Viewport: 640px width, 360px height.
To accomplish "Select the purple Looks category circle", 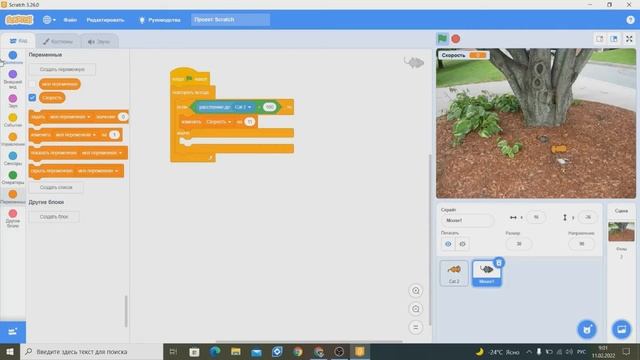I will tap(13, 74).
